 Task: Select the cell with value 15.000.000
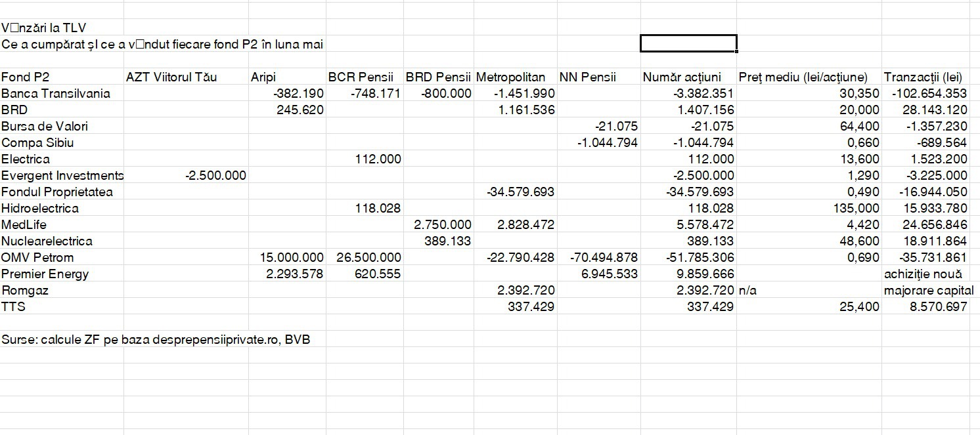click(292, 257)
